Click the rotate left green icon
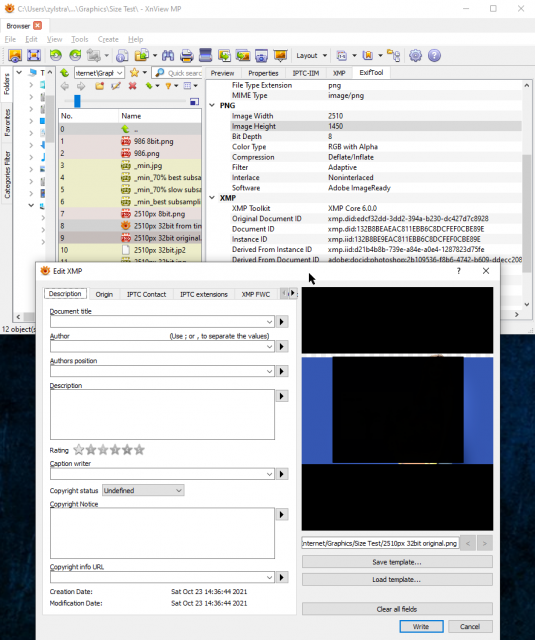The width and height of the screenshot is (535, 640). 55,56
